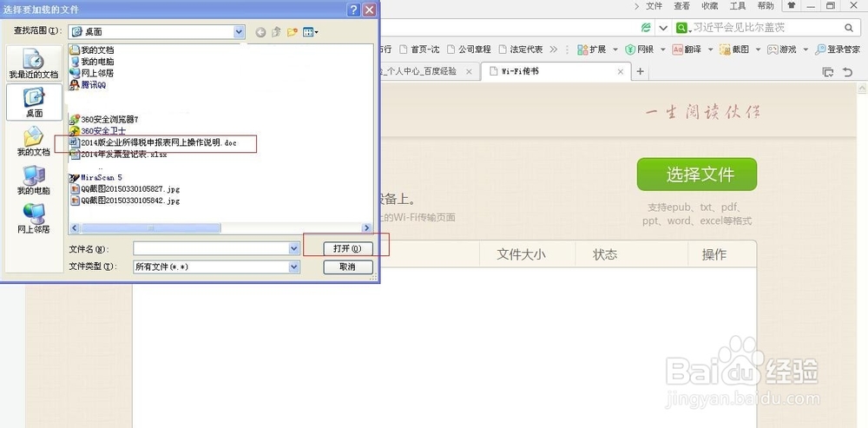Open the browser 收藏 menu
The height and width of the screenshot is (428, 868).
pyautogui.click(x=710, y=6)
